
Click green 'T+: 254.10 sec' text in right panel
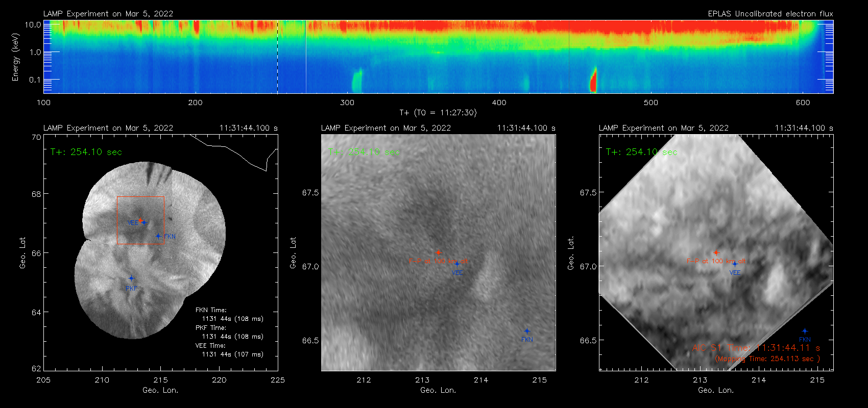click(x=642, y=152)
